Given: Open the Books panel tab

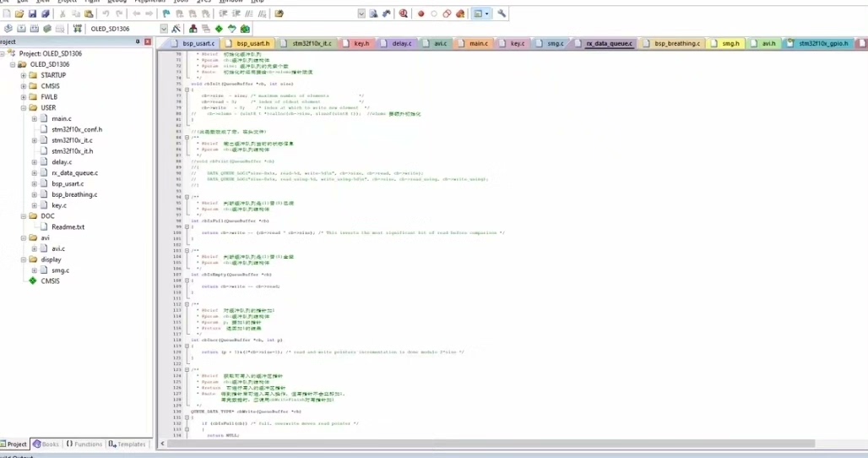Looking at the screenshot, I should coord(46,444).
